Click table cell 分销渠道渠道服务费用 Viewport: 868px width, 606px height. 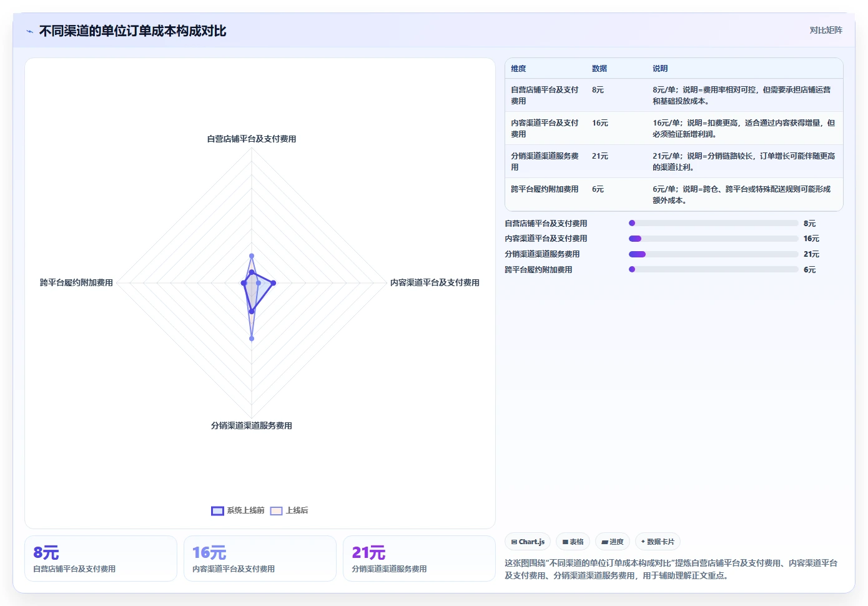(545, 162)
